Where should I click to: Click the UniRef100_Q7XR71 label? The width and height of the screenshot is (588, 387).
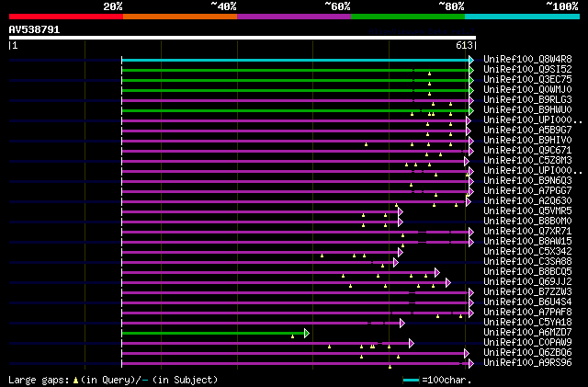click(x=527, y=232)
